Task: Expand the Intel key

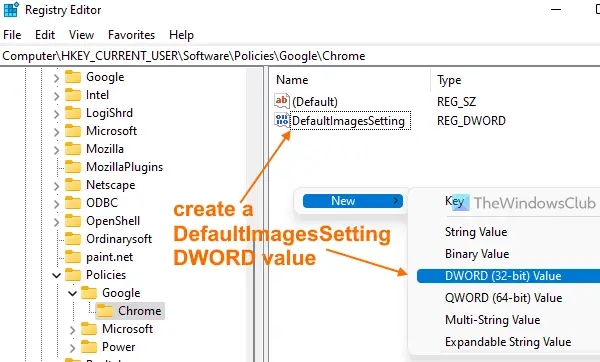Action: [56, 96]
